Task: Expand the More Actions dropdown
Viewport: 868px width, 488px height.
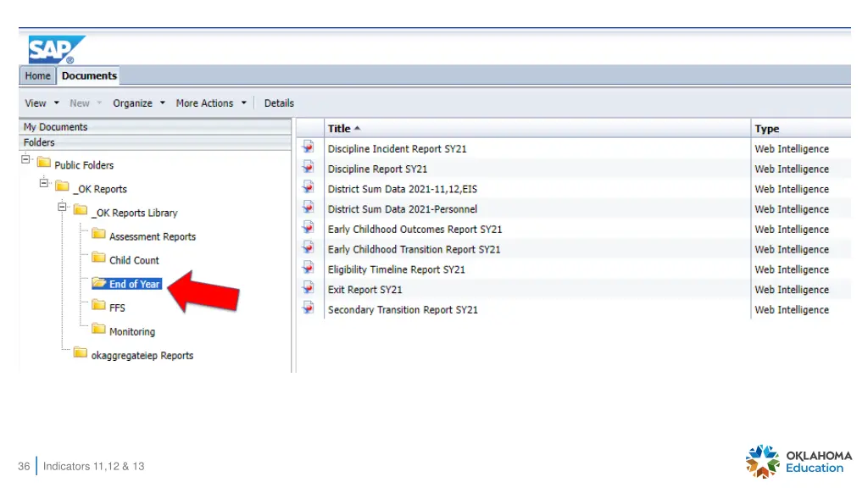Action: [211, 103]
